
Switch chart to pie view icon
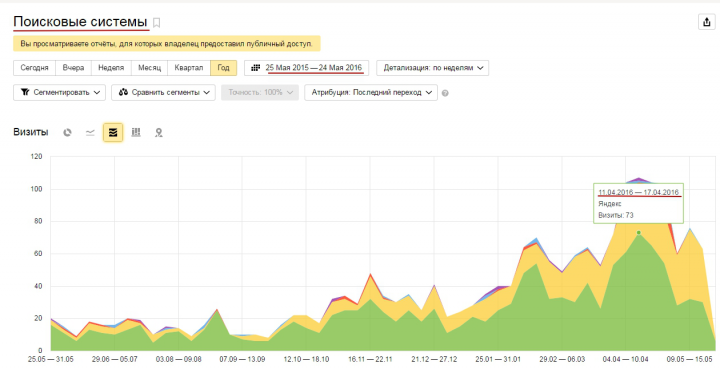(x=68, y=133)
